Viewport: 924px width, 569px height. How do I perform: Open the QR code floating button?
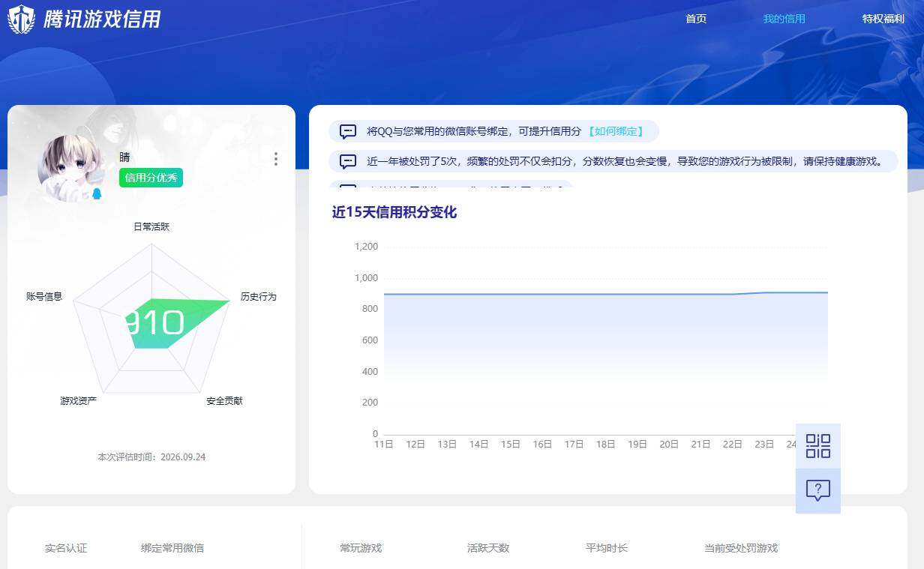pos(818,446)
